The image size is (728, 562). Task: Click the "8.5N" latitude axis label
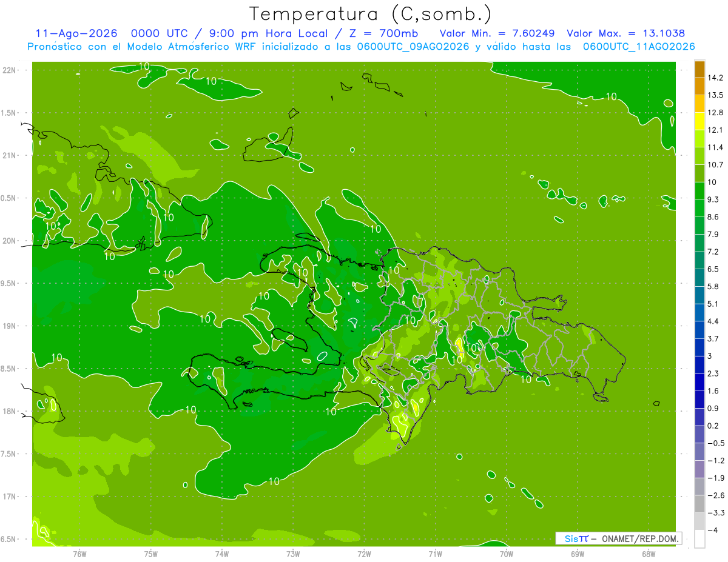tap(8, 369)
